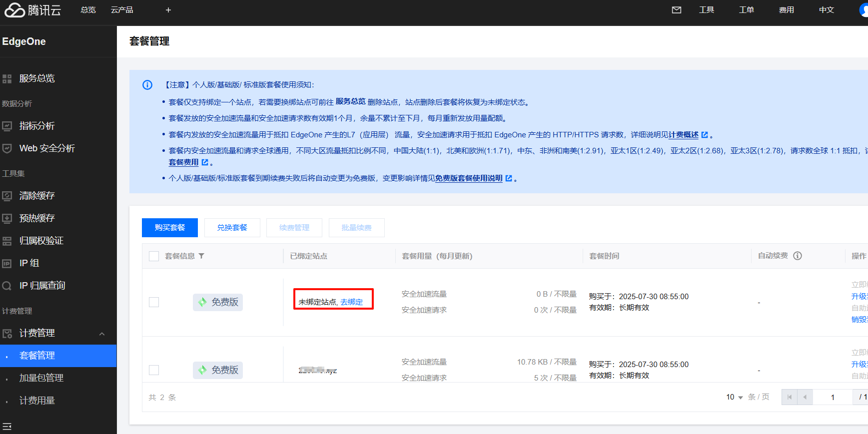Collapse the sidebar with the bottom icon
This screenshot has width=868, height=434.
7,427
